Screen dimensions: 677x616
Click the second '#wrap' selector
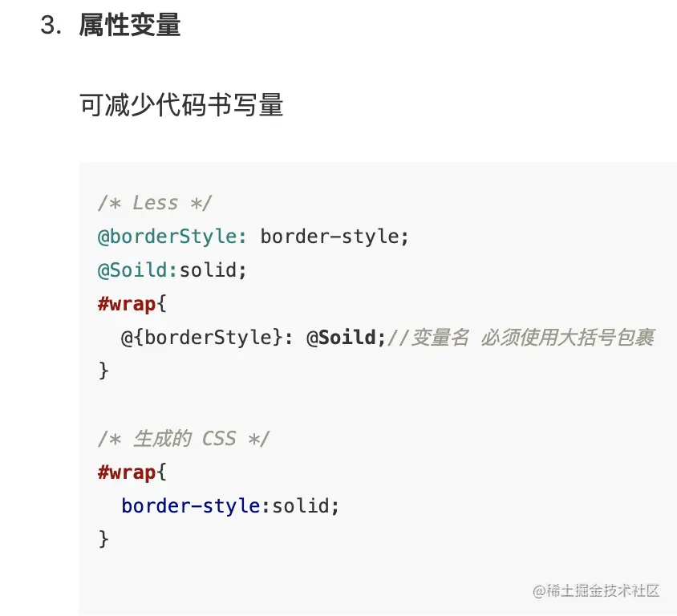[x=127, y=472]
